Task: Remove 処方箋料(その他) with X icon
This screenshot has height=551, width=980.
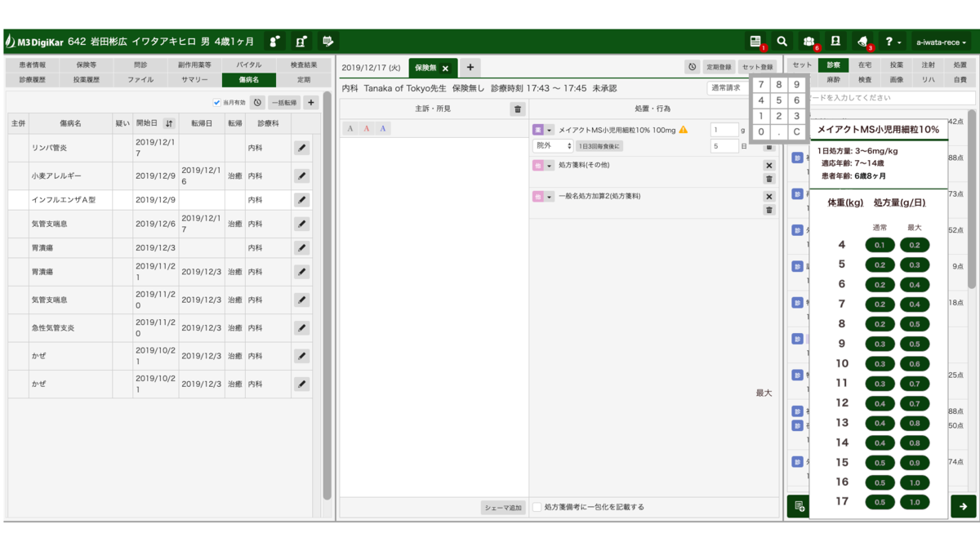Action: point(768,166)
